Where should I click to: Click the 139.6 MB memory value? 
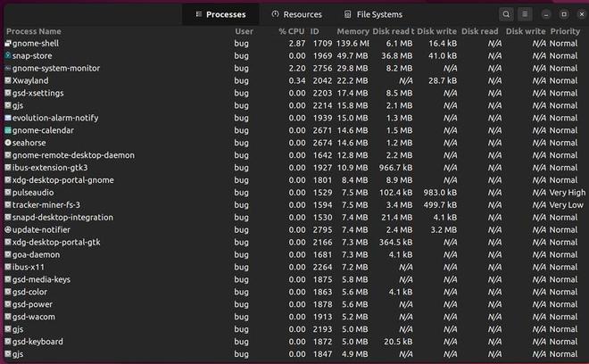click(x=353, y=43)
